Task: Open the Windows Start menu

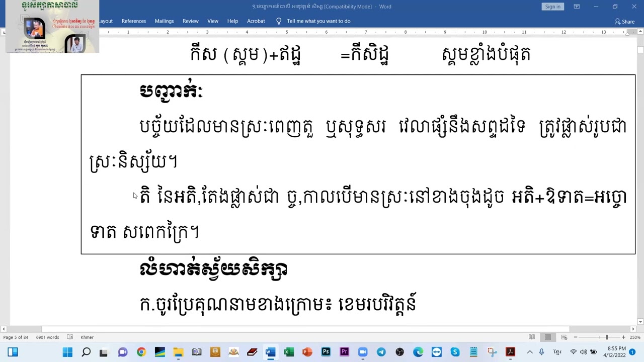Action: pyautogui.click(x=67, y=352)
